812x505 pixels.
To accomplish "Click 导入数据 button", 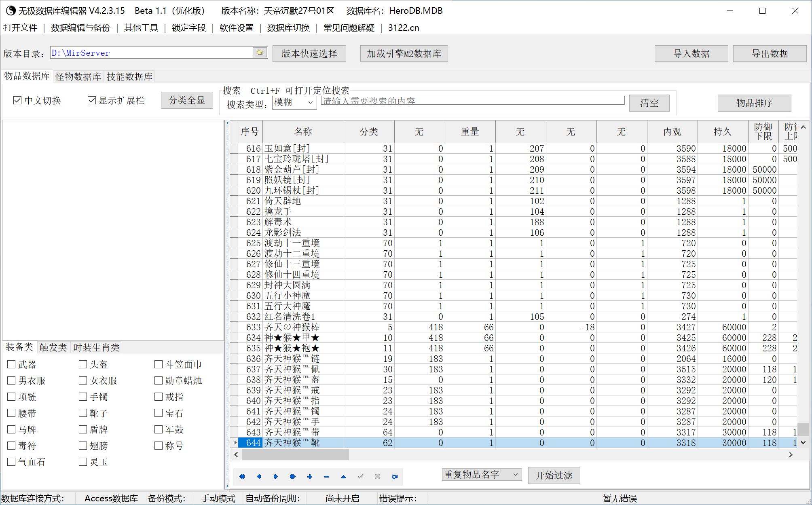I will click(x=691, y=53).
